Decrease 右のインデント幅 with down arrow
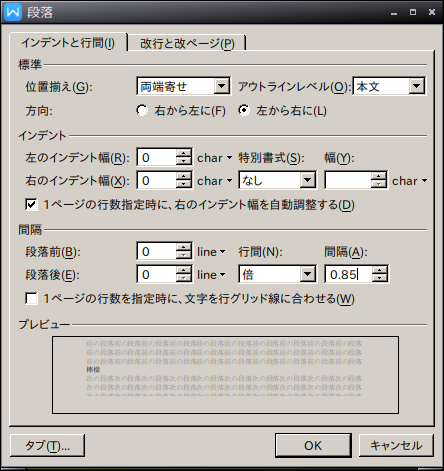 184,184
